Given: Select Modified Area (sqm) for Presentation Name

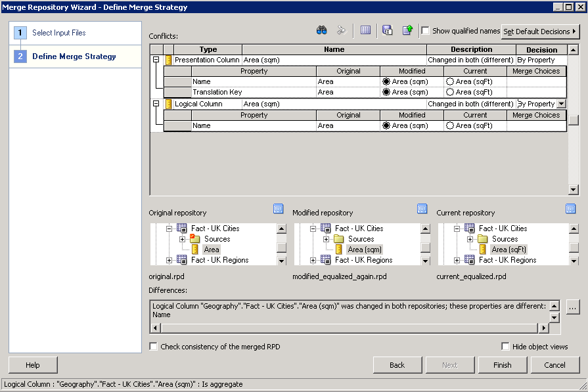Looking at the screenshot, I should coord(386,81).
